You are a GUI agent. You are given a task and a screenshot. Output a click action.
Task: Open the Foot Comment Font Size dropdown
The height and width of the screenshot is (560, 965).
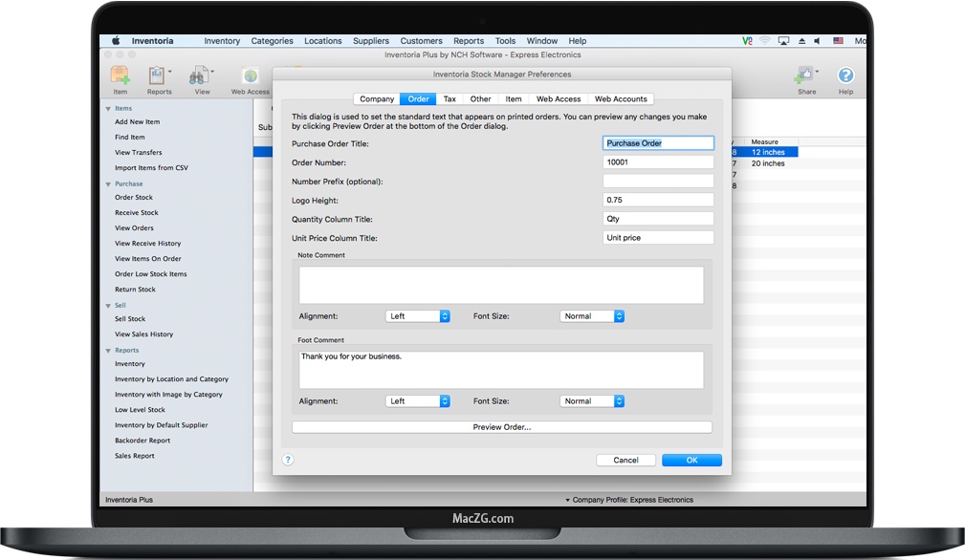coord(591,400)
